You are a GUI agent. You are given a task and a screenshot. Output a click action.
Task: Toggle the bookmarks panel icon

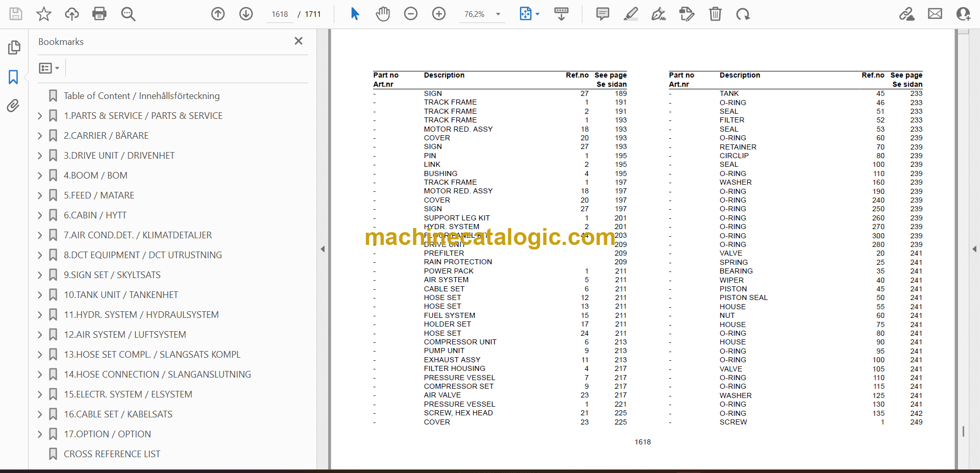pyautogui.click(x=14, y=77)
